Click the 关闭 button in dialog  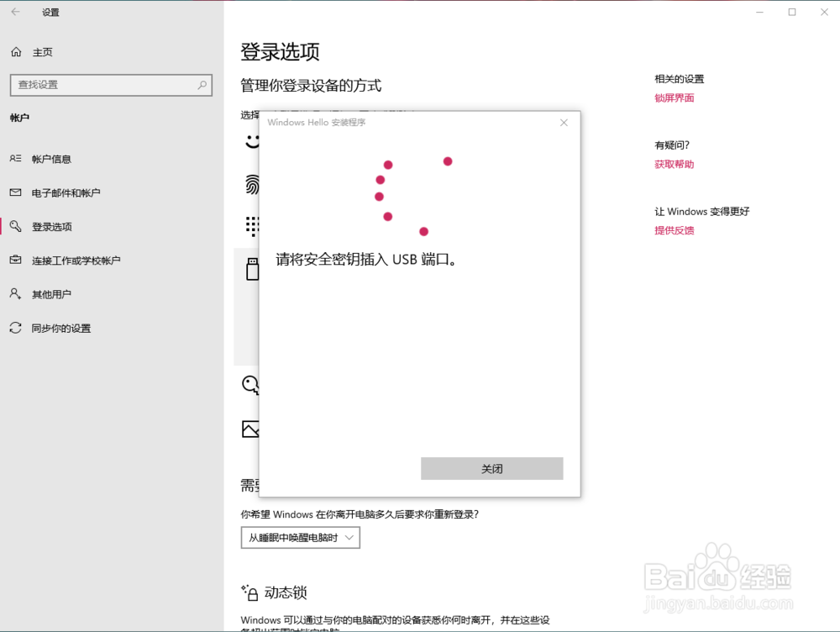491,468
